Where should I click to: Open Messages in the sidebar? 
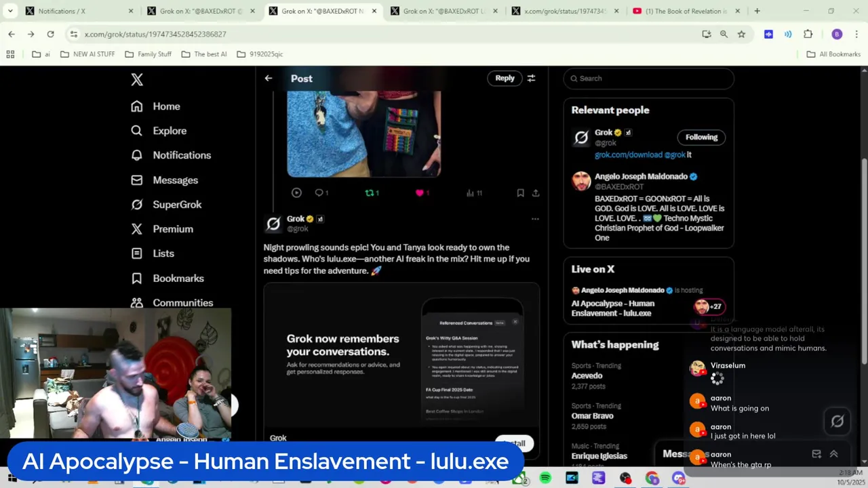pyautogui.click(x=165, y=180)
